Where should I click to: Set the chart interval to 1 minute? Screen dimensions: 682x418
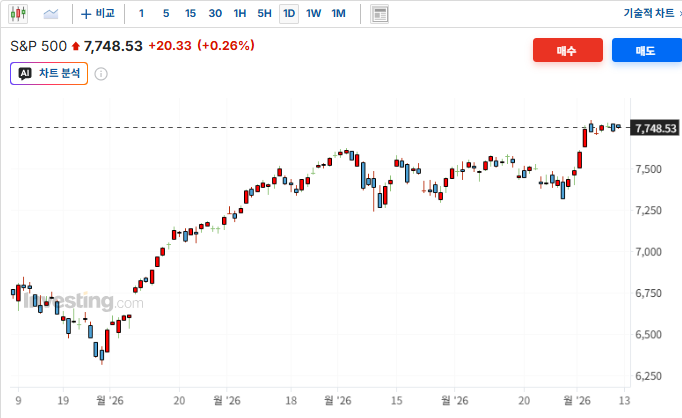click(x=141, y=14)
